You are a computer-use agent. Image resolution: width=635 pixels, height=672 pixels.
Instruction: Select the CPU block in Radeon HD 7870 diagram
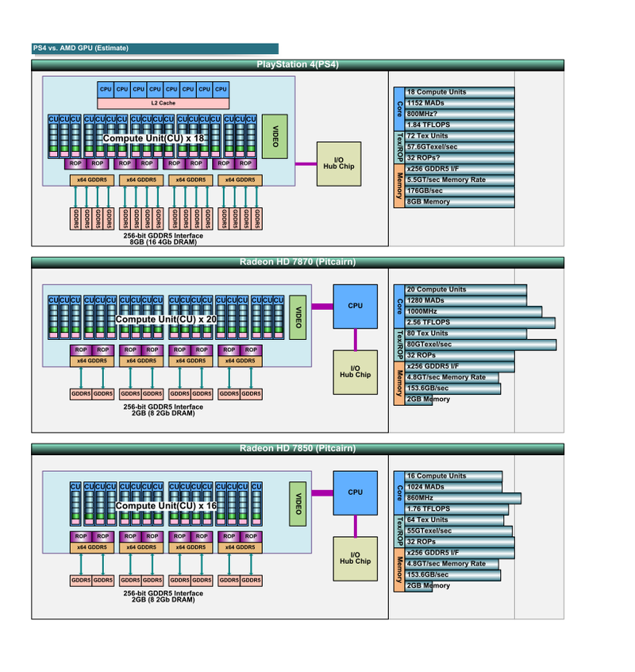(355, 306)
